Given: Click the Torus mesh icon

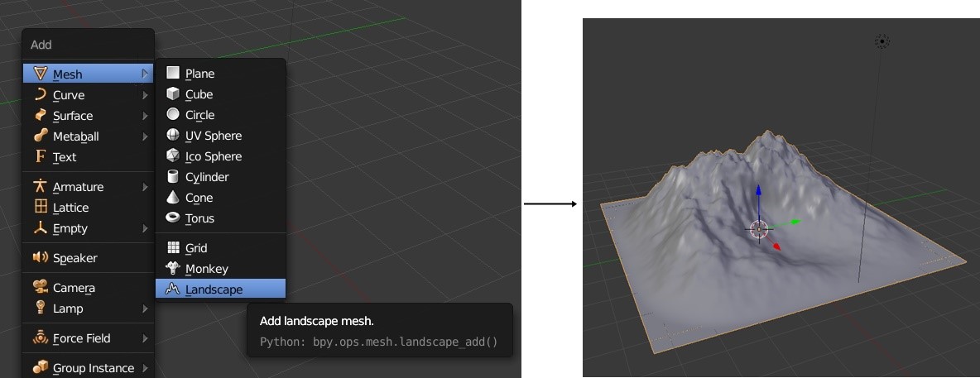Looking at the screenshot, I should click(x=173, y=218).
